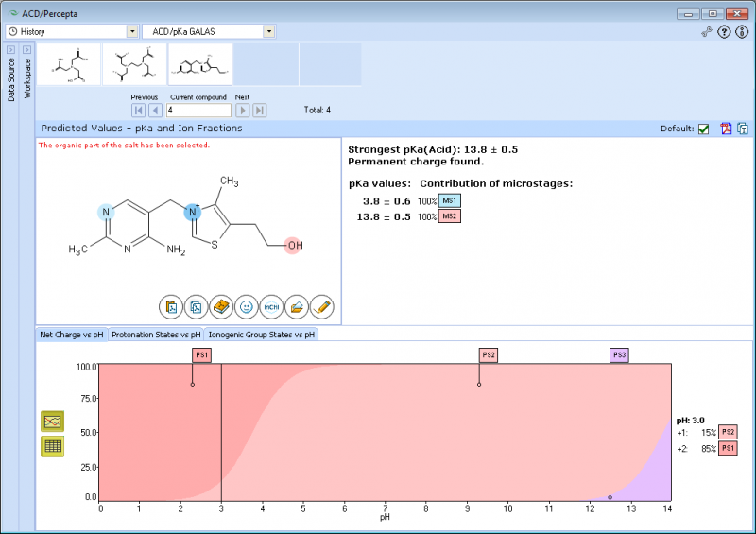
Task: Select Net Charge vs pH tab
Action: (x=72, y=335)
